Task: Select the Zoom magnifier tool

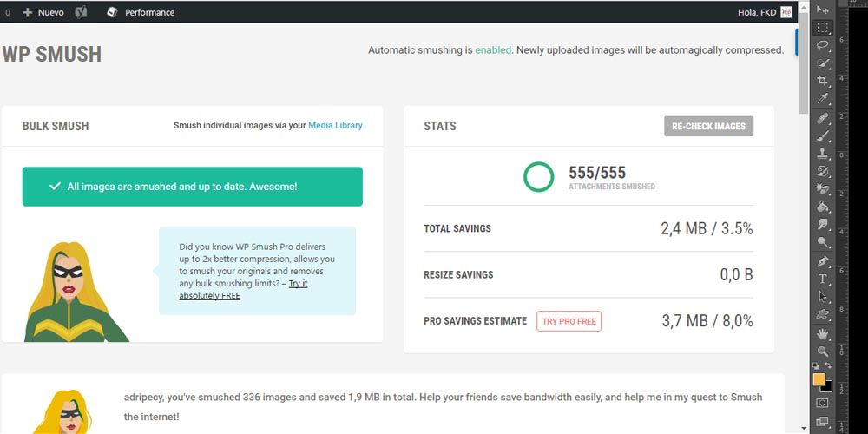Action: click(823, 351)
